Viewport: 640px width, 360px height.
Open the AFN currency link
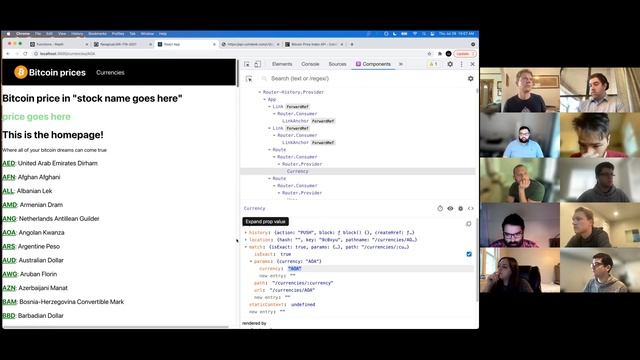coord(9,177)
